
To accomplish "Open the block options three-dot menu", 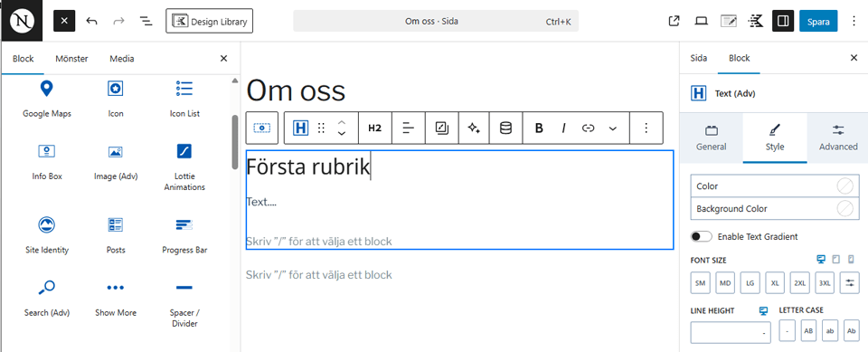I will (646, 128).
